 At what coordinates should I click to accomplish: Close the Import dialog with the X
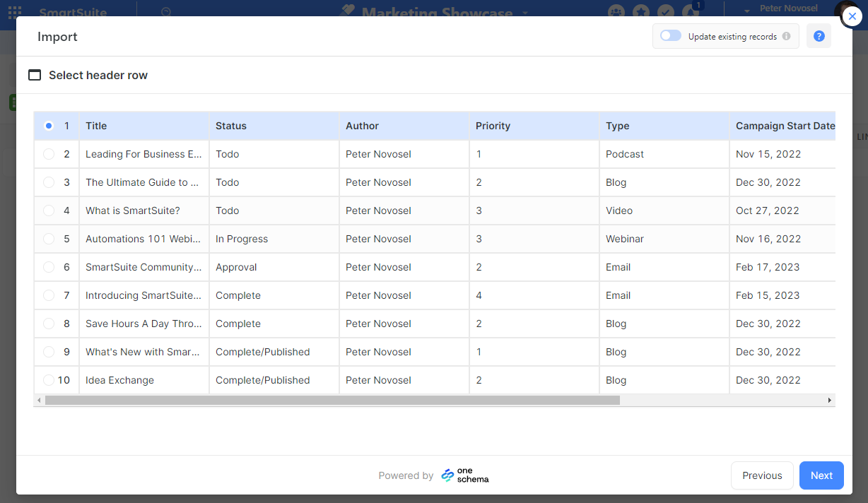tap(852, 16)
